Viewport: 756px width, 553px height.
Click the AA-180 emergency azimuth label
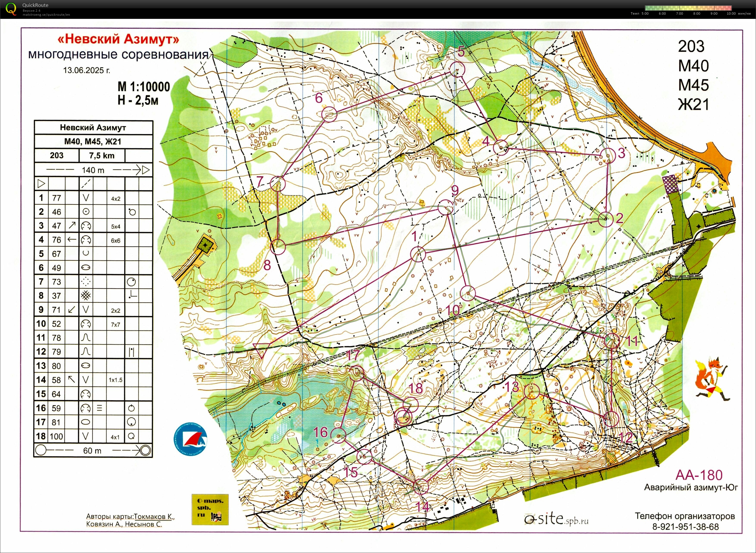coord(699,475)
